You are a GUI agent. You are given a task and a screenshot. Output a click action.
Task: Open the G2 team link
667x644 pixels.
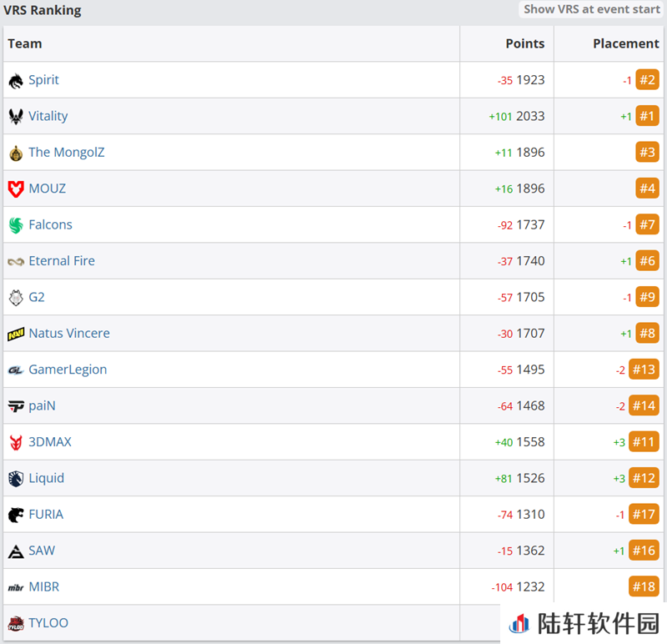(x=37, y=297)
